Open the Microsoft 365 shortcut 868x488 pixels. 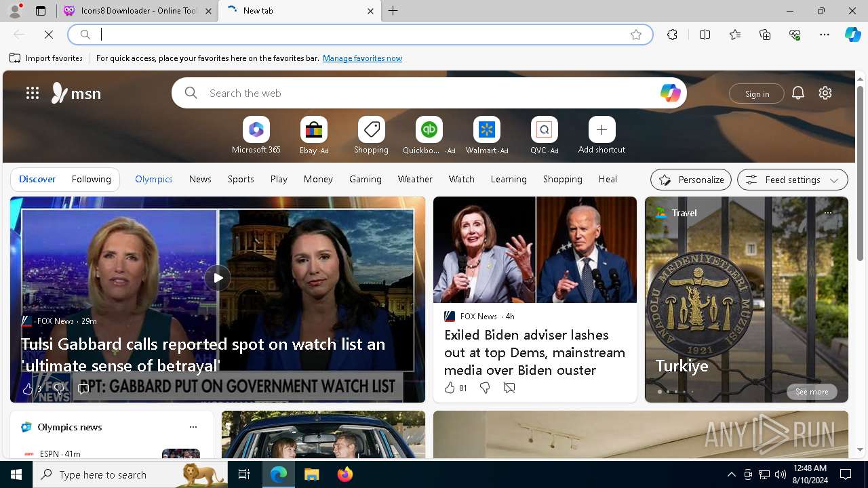256,136
